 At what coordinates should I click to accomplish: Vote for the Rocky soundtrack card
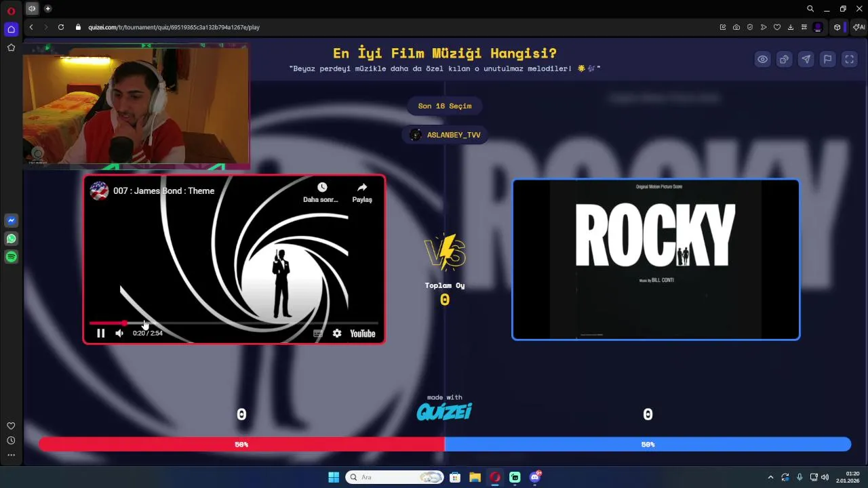[656, 260]
